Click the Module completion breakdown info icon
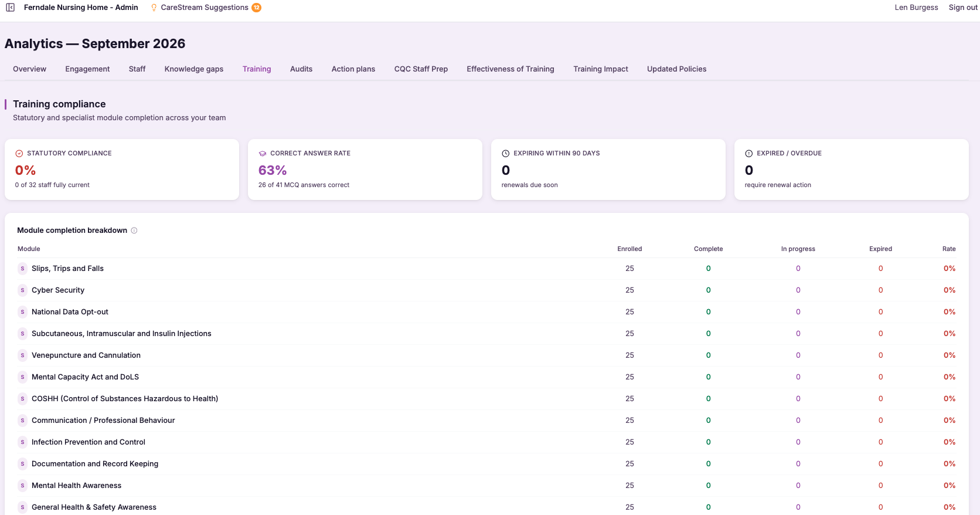Screen dimensions: 980x515 (134, 231)
